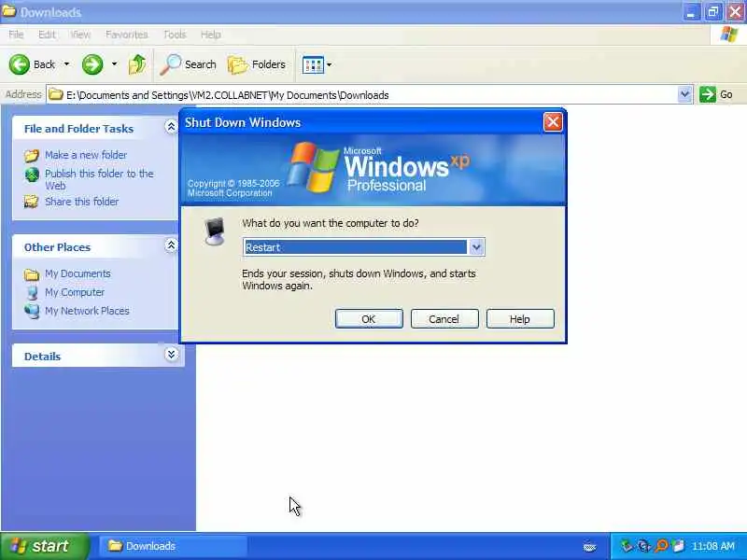This screenshot has width=747, height=560.
Task: Close the Shut Down Windows dialog
Action: tap(553, 122)
